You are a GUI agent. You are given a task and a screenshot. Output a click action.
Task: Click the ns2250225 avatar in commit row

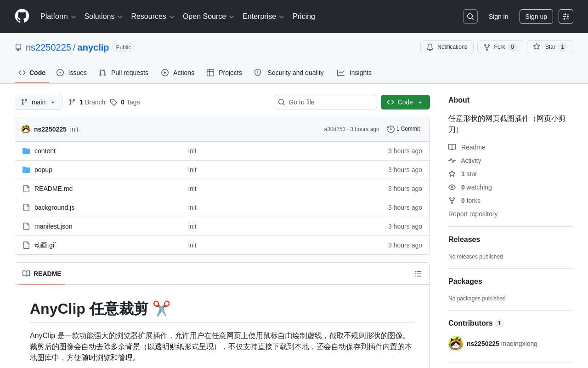(x=26, y=129)
